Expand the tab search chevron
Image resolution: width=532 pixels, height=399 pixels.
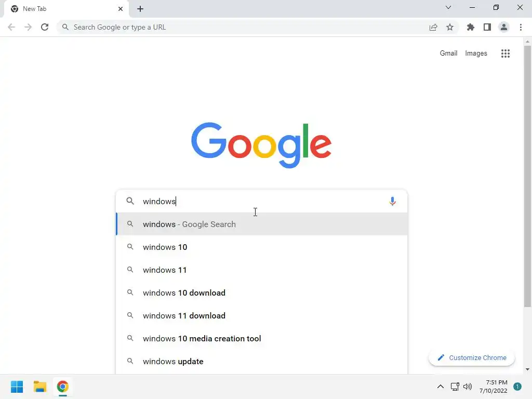tap(448, 7)
